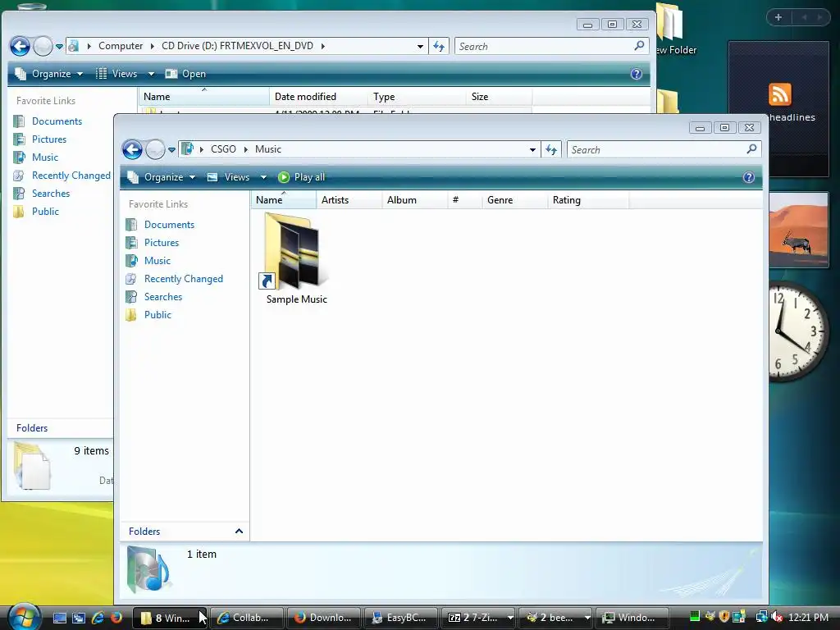The image size is (840, 630).
Task: Open Documents link in Music window sidebar
Action: 169,225
